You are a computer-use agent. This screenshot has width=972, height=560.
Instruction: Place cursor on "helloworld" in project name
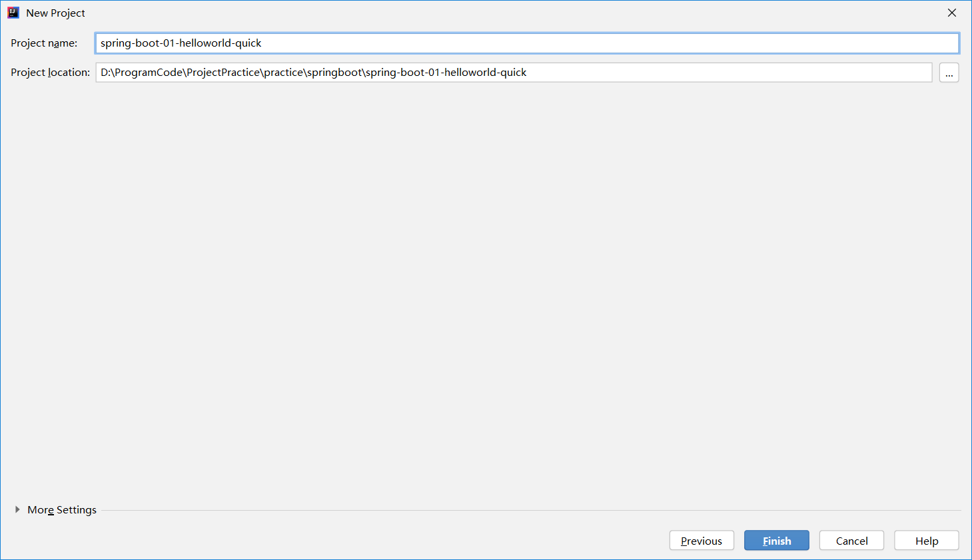click(204, 43)
